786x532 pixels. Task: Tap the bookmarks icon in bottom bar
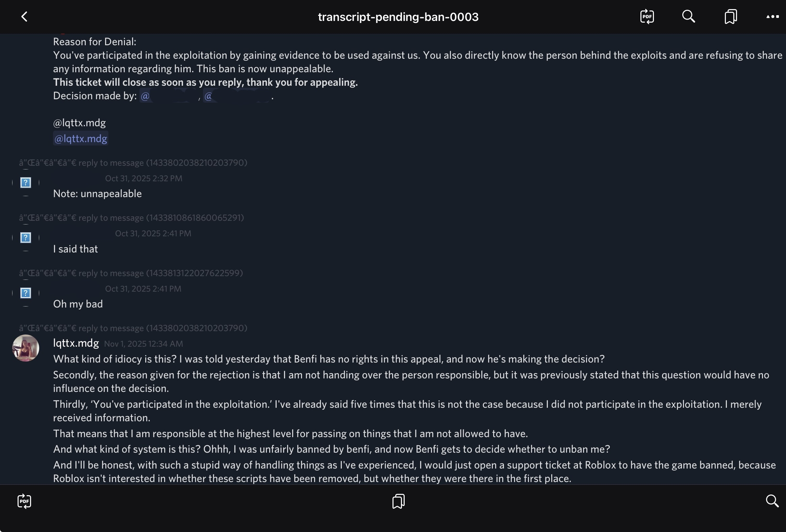click(x=399, y=501)
